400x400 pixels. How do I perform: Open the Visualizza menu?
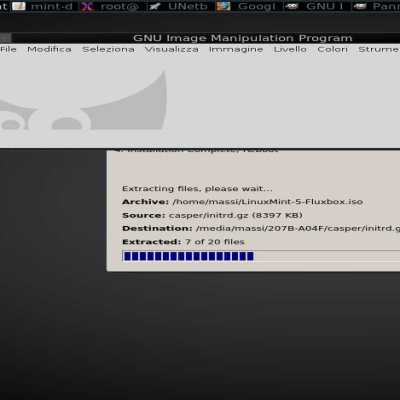click(172, 49)
